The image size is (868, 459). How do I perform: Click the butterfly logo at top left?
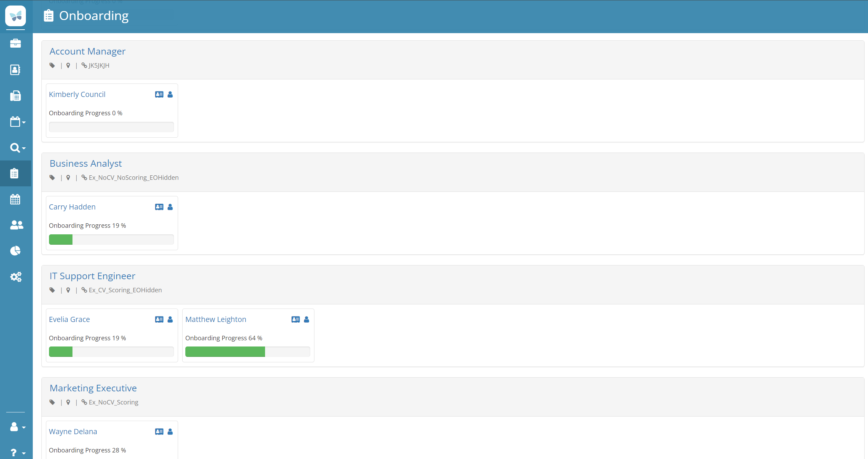click(x=16, y=16)
